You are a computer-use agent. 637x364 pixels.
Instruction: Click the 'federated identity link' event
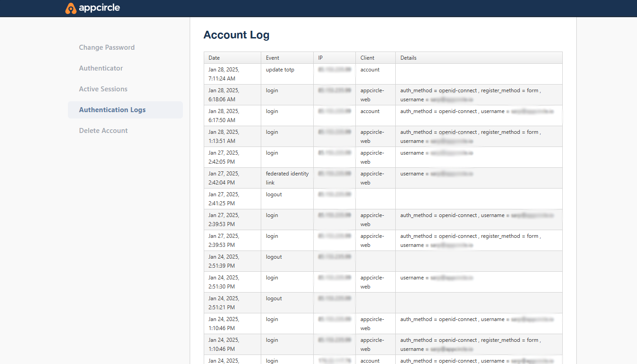[x=287, y=178]
